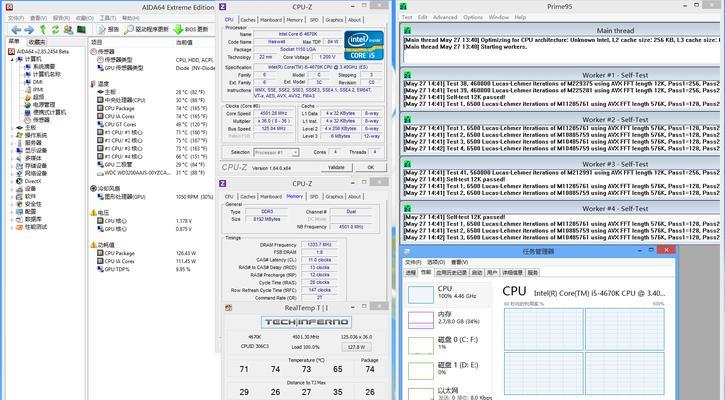725x400 pixels.
Task: Click AIDA64's green up-arrow toolbar icon
Action: click(x=43, y=30)
